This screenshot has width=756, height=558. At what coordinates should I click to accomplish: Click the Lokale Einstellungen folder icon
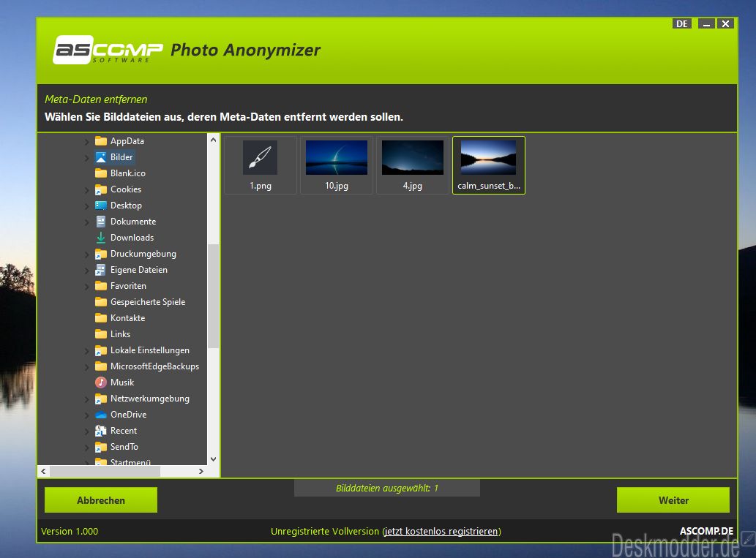tap(101, 350)
